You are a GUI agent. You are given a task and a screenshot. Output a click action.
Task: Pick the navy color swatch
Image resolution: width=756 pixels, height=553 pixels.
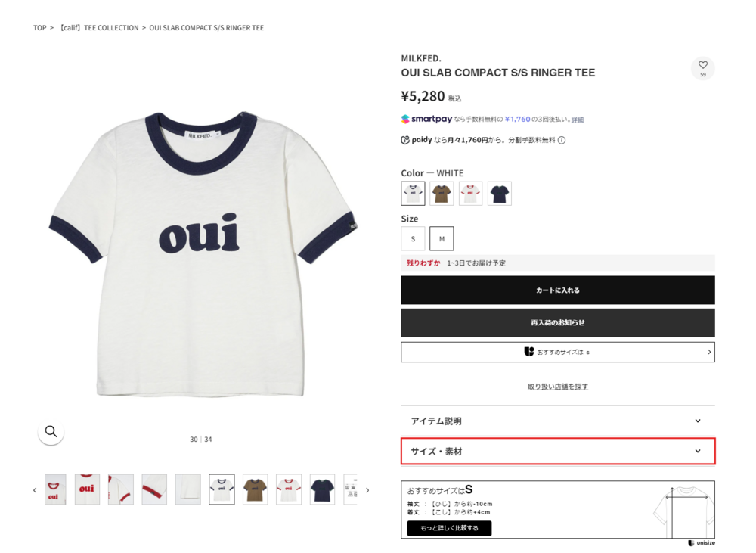[x=499, y=194]
